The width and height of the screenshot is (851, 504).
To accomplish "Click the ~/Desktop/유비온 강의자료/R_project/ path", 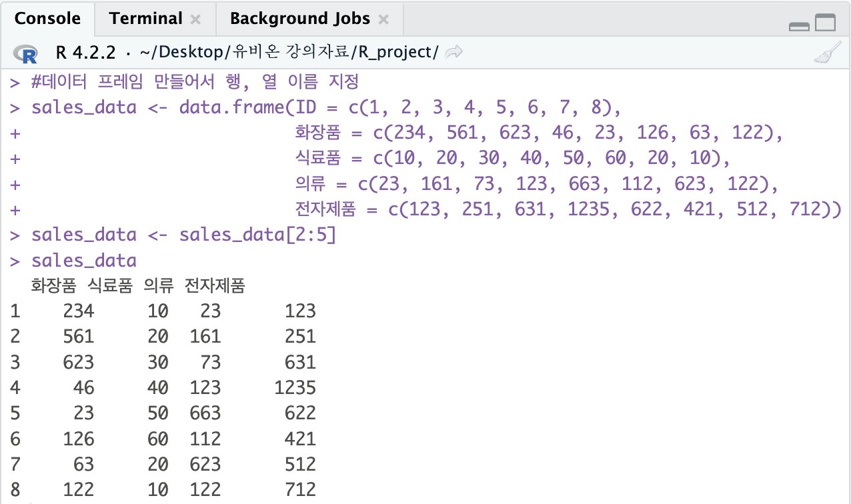I will (288, 53).
